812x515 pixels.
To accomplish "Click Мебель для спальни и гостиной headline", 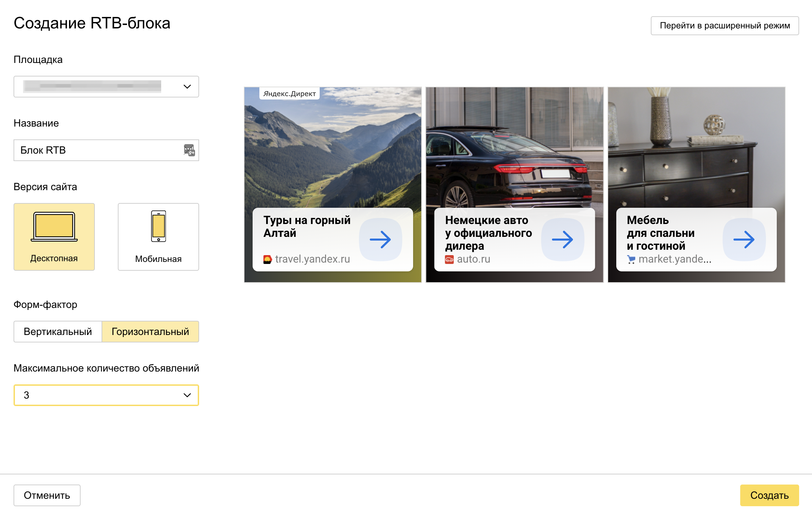I will click(x=660, y=233).
